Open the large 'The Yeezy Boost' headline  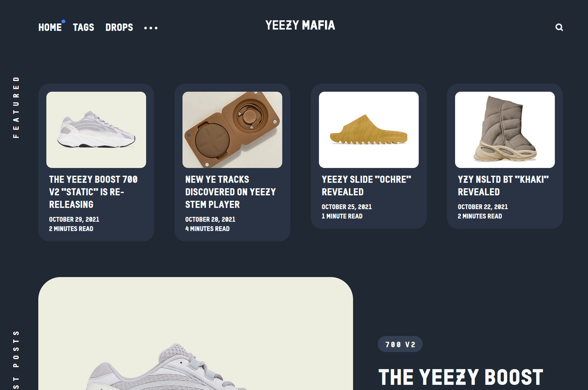click(461, 377)
